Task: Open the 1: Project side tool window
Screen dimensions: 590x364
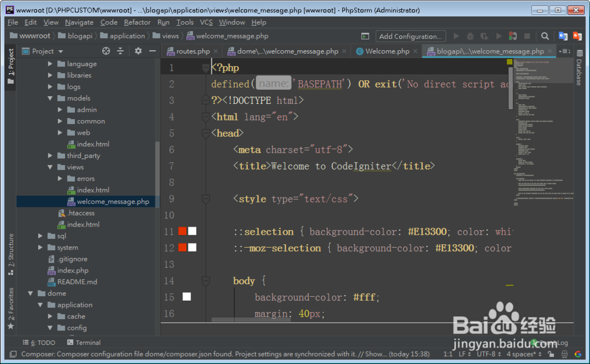Action: point(11,67)
